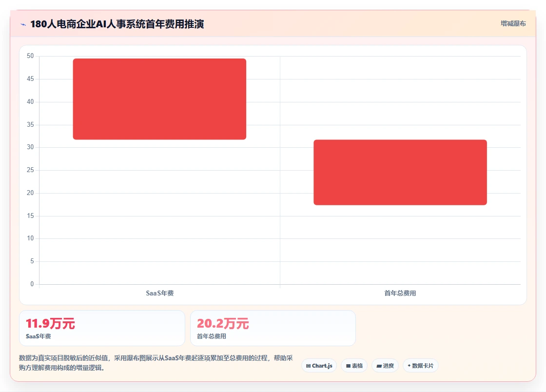Open the 11.9万元 SaaS年费 data card
Screen dimensions: 546x392
(x=102, y=328)
